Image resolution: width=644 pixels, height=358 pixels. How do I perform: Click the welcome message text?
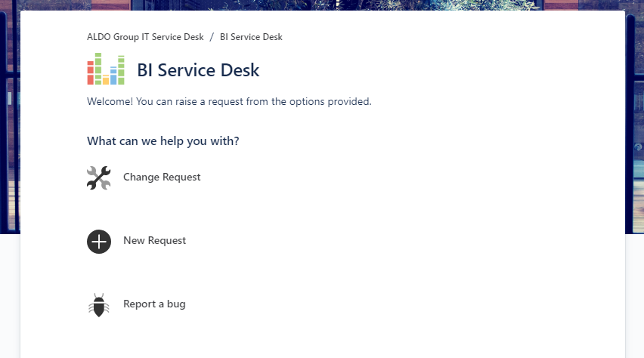coord(229,102)
